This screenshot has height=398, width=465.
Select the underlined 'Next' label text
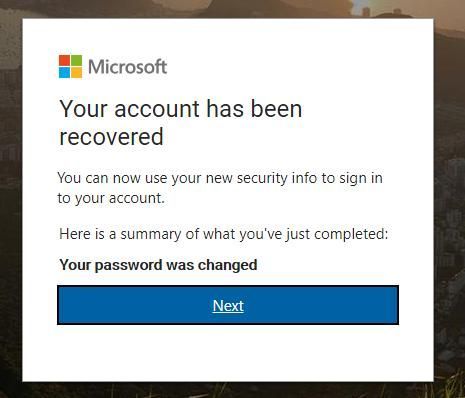(x=228, y=306)
